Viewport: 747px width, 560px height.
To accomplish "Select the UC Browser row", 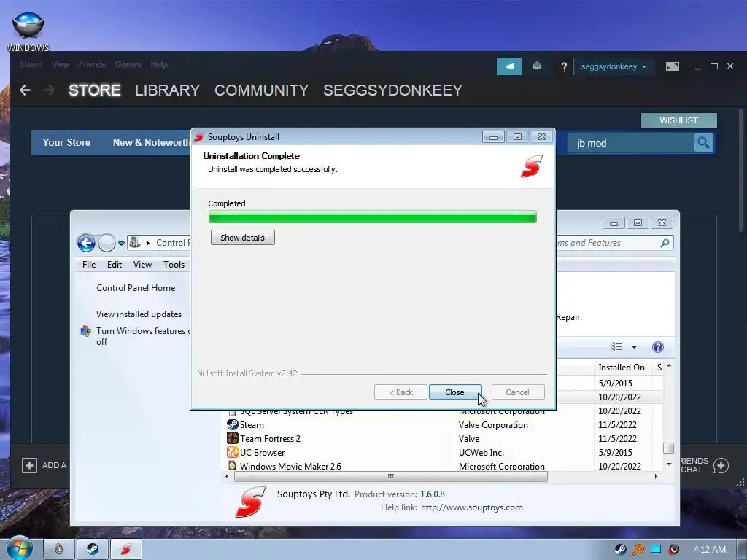I will (x=443, y=452).
